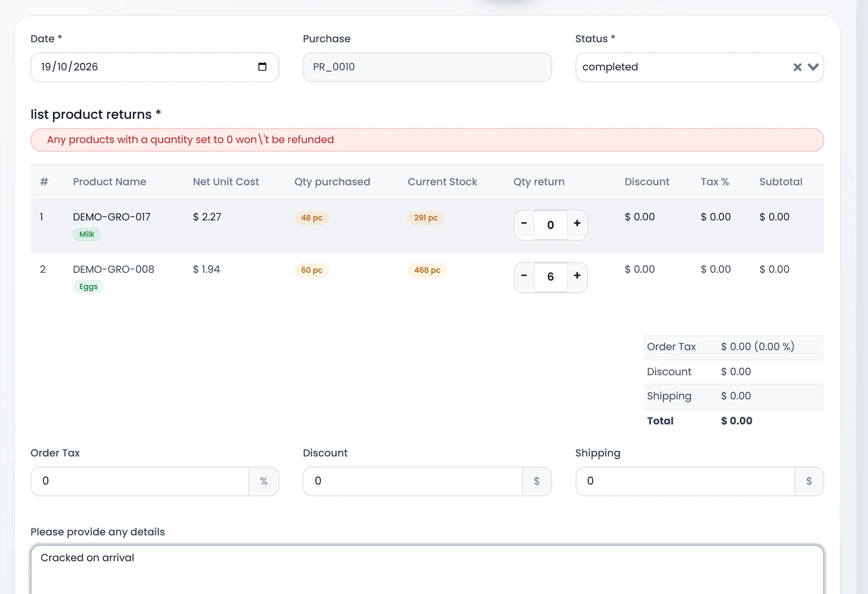Expand the Status dropdown arrow
This screenshot has width=868, height=594.
tap(813, 67)
